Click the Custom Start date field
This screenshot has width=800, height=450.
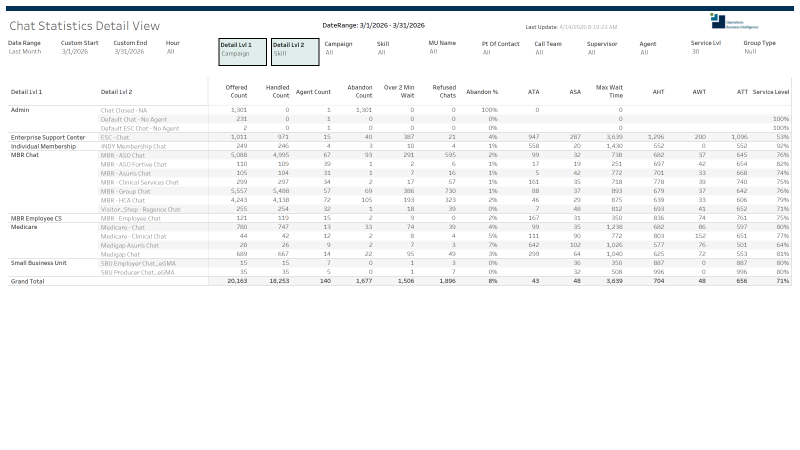pyautogui.click(x=80, y=51)
